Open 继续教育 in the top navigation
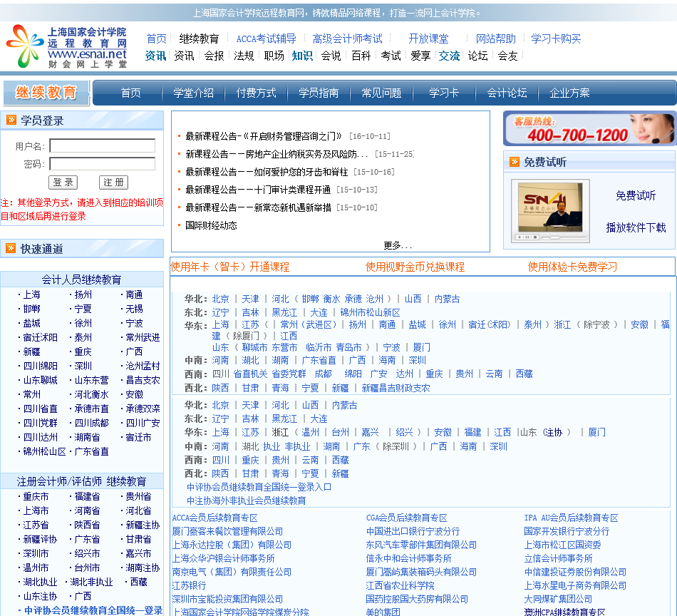This screenshot has width=677, height=616. pyautogui.click(x=199, y=39)
